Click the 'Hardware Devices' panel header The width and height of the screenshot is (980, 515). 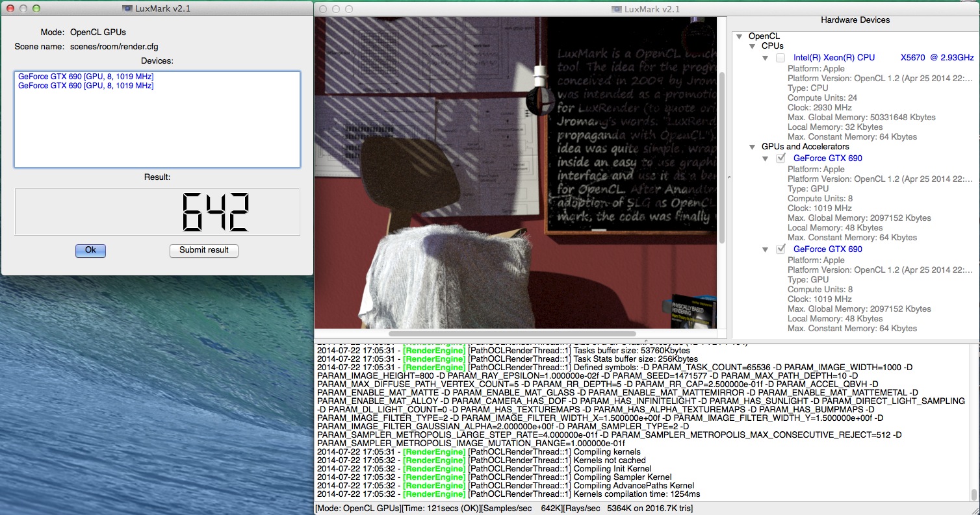click(x=855, y=20)
